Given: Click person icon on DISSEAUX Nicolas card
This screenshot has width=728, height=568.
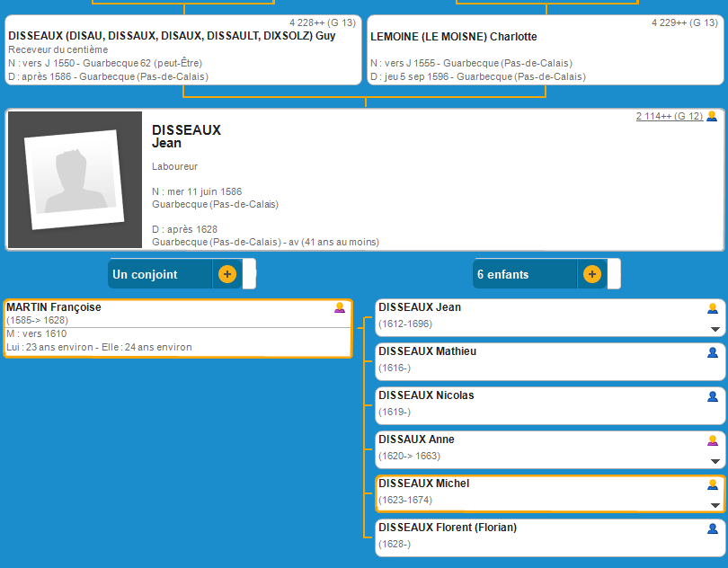Looking at the screenshot, I should (x=713, y=396).
